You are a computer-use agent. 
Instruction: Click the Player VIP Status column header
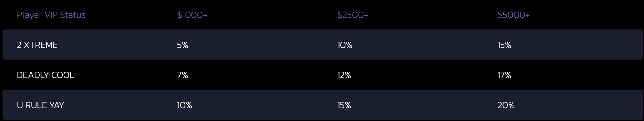[51, 15]
